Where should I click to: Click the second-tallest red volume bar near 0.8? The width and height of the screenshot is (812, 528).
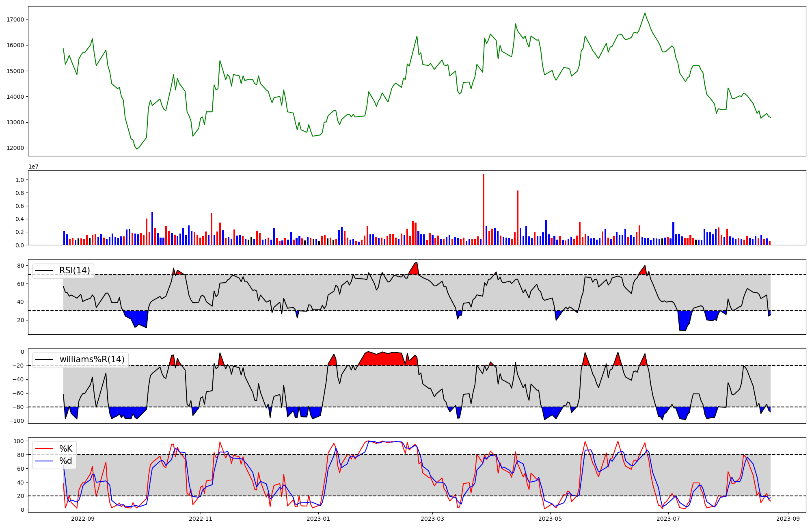517,217
